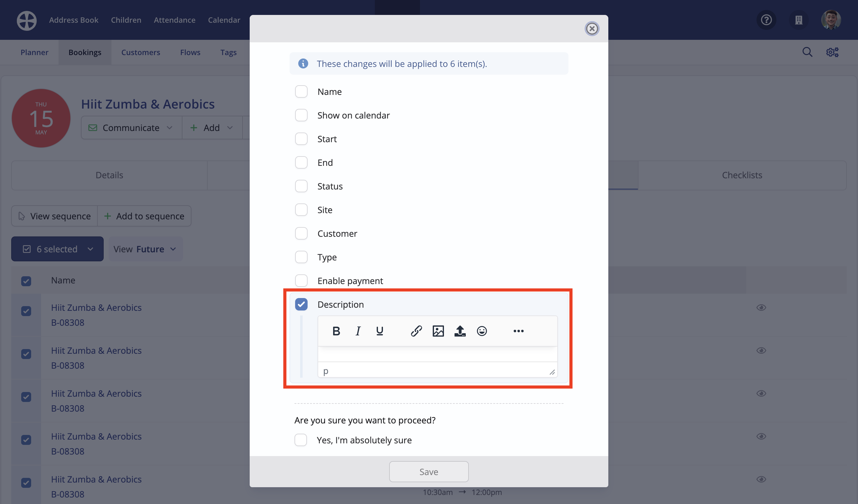The height and width of the screenshot is (504, 858).
Task: Close the bulk edit dialog
Action: [592, 29]
